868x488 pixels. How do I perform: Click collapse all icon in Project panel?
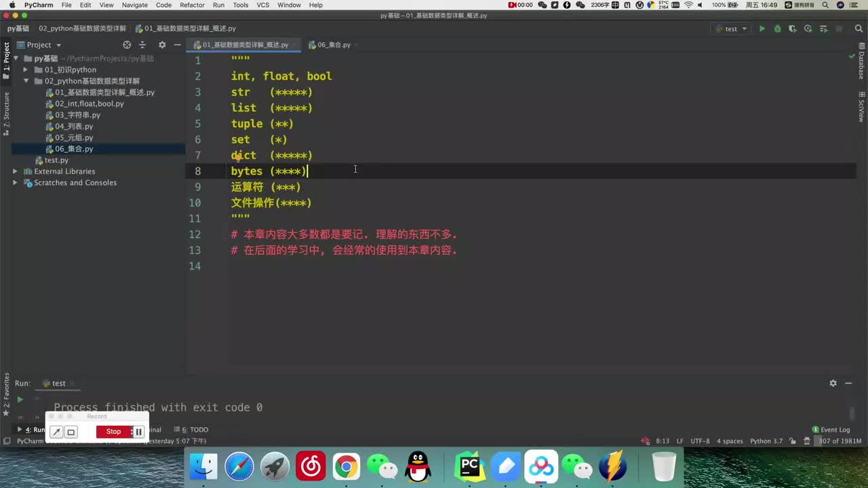[142, 45]
